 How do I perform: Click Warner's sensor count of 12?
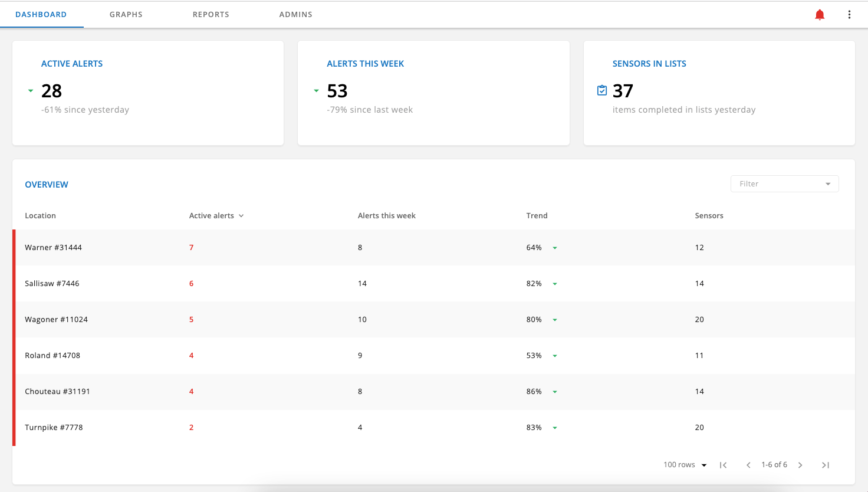click(699, 247)
